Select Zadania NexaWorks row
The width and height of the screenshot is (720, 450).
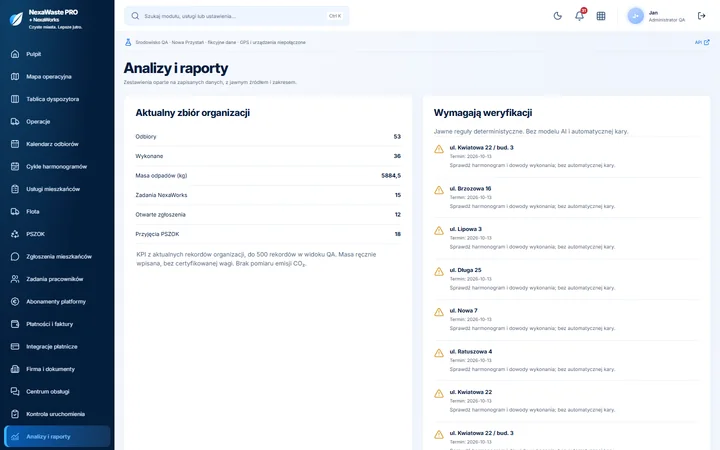click(x=268, y=195)
